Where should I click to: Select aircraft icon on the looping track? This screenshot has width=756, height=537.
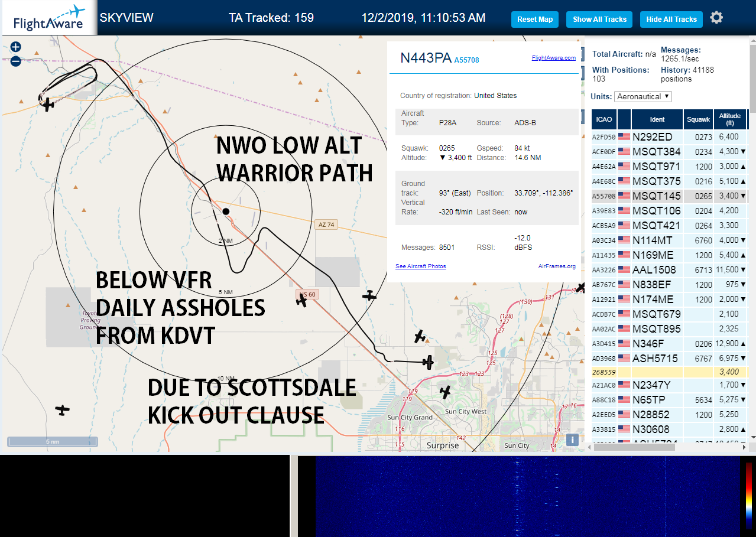(x=48, y=105)
